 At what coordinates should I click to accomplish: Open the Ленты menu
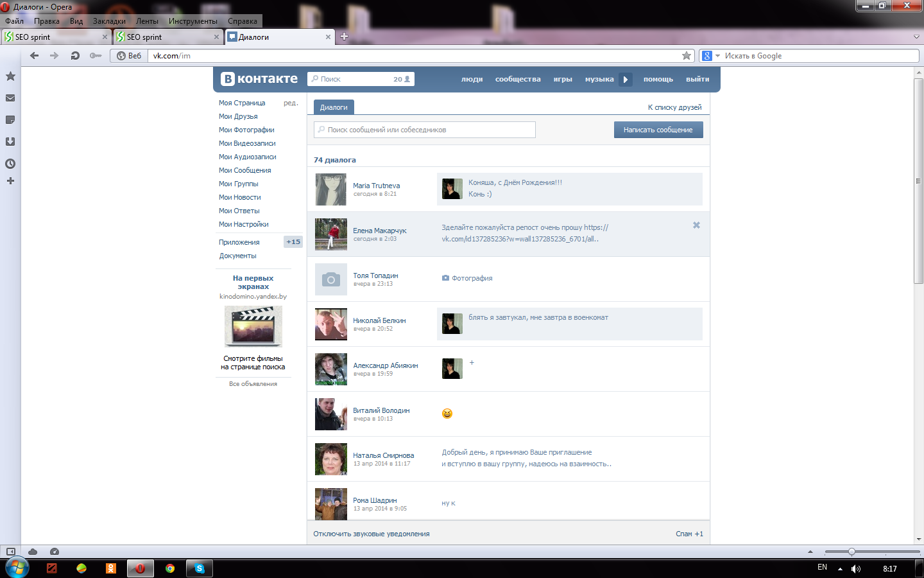click(x=147, y=21)
